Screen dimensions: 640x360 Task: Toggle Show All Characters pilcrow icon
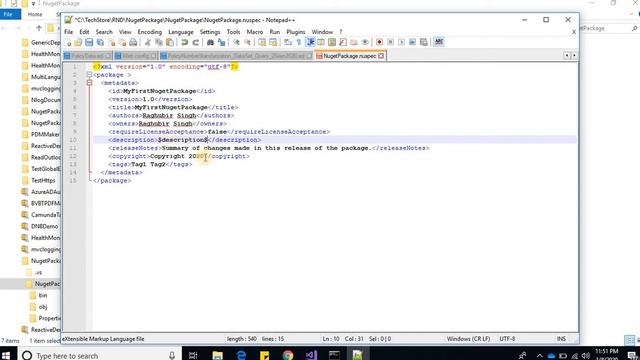(299, 42)
